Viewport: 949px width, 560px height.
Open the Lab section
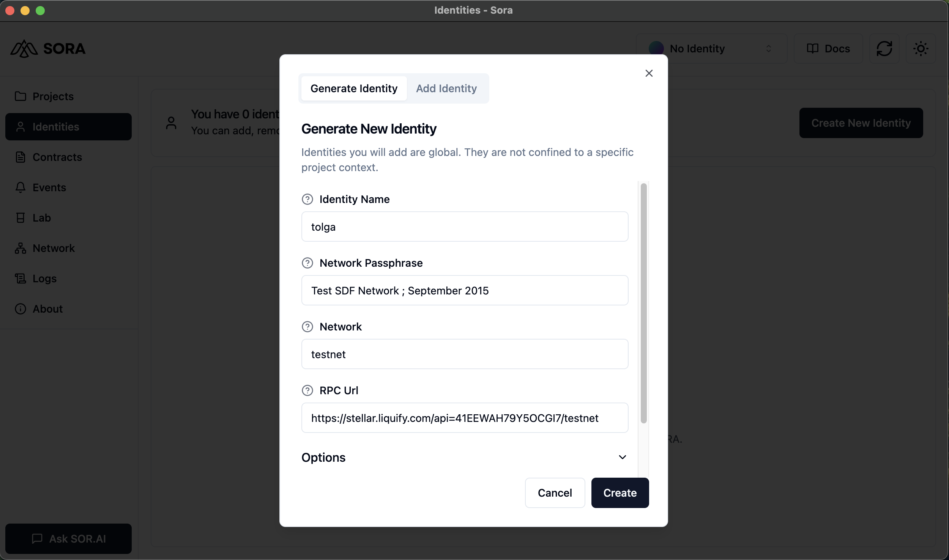click(x=41, y=217)
